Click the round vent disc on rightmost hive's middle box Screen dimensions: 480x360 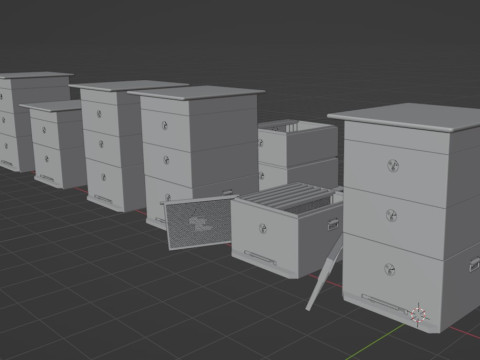[391, 215]
